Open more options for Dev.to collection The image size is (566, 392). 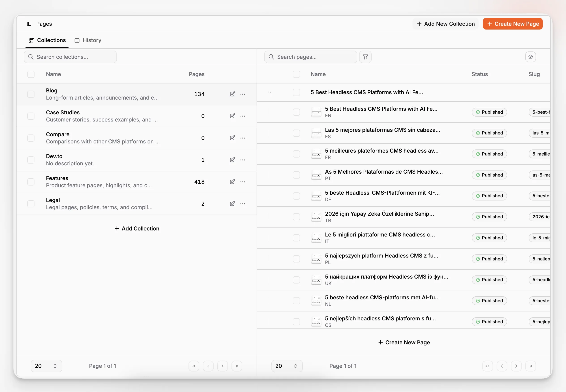click(243, 160)
